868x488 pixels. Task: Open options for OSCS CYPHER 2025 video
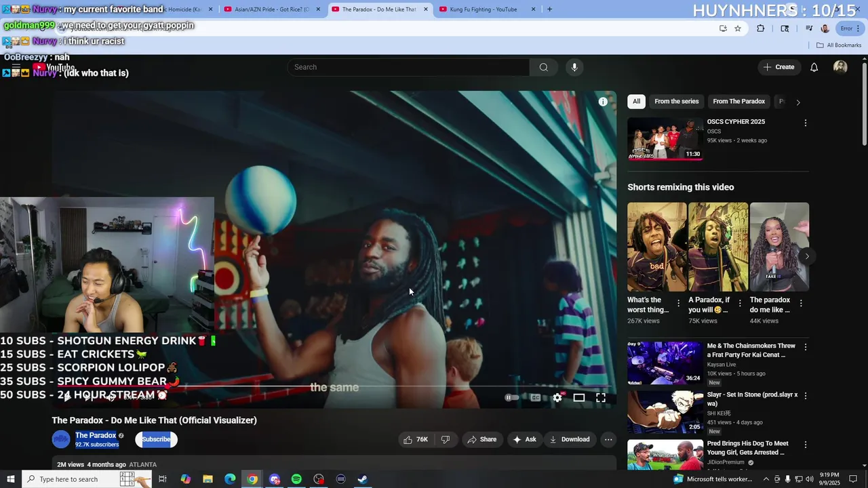(806, 123)
